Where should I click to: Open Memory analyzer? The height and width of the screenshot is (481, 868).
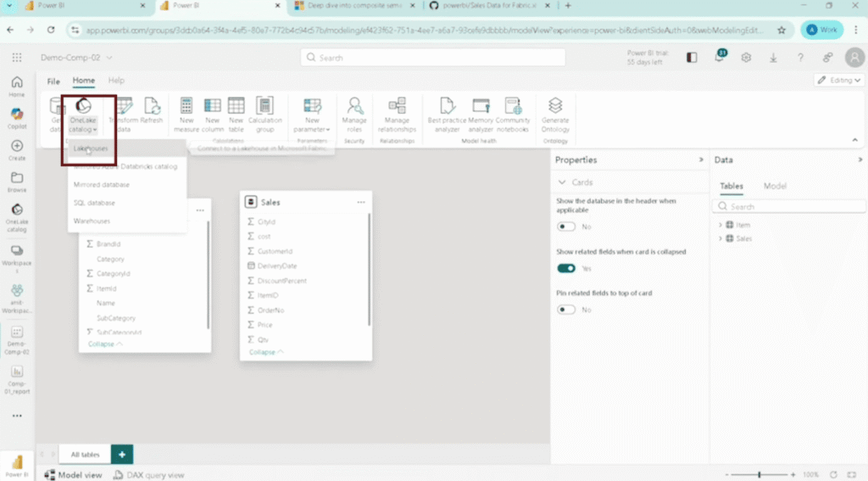pyautogui.click(x=481, y=115)
